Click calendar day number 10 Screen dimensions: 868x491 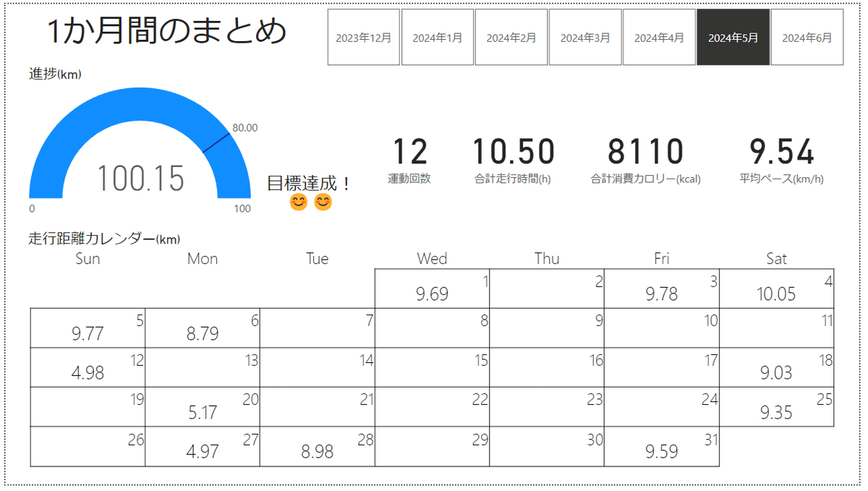(x=711, y=320)
